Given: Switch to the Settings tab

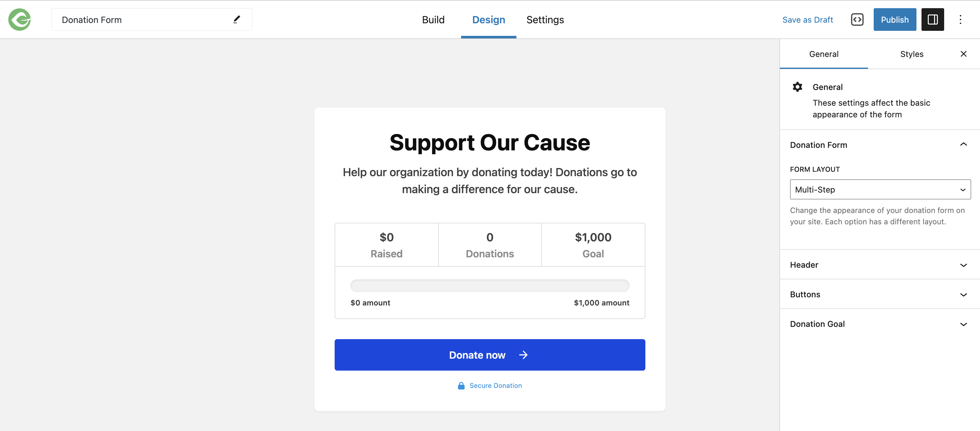Looking at the screenshot, I should (545, 20).
